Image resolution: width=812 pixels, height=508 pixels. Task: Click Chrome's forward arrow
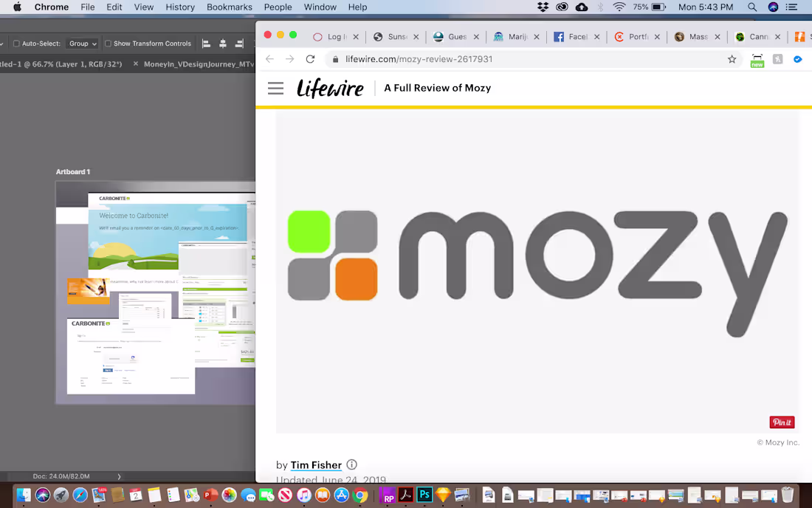click(289, 59)
